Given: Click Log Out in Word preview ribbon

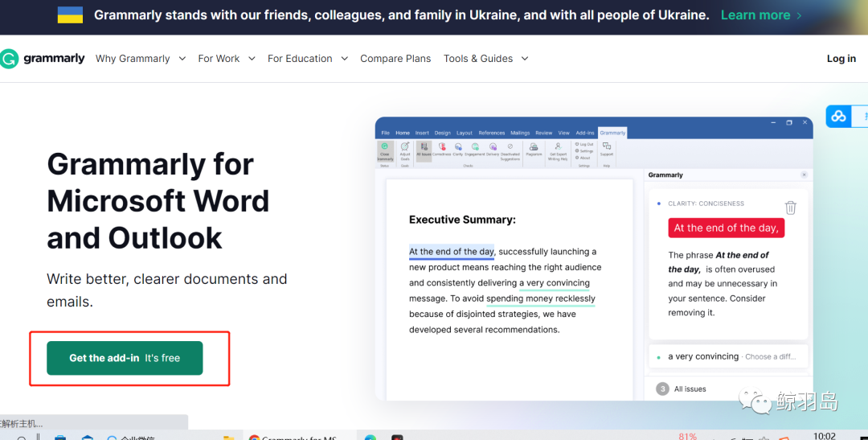Looking at the screenshot, I should [x=584, y=144].
